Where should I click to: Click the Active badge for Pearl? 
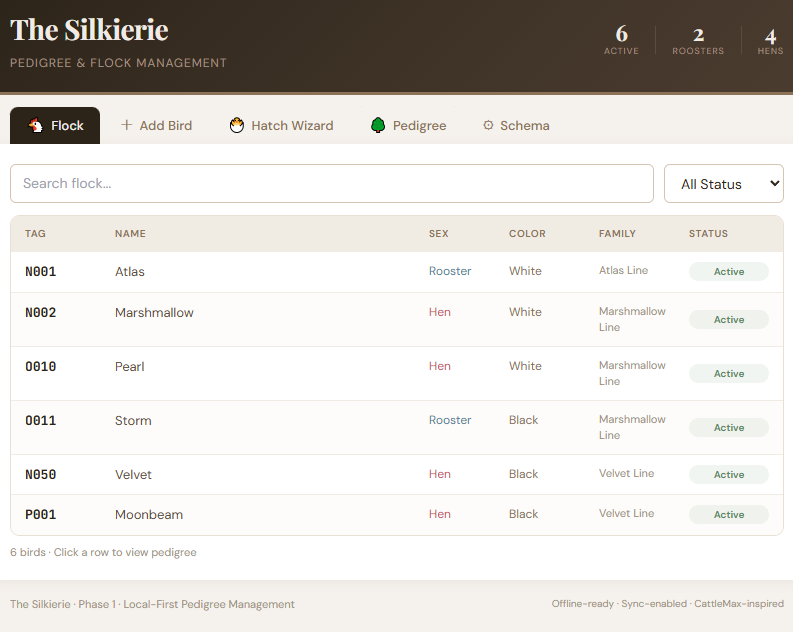click(729, 374)
